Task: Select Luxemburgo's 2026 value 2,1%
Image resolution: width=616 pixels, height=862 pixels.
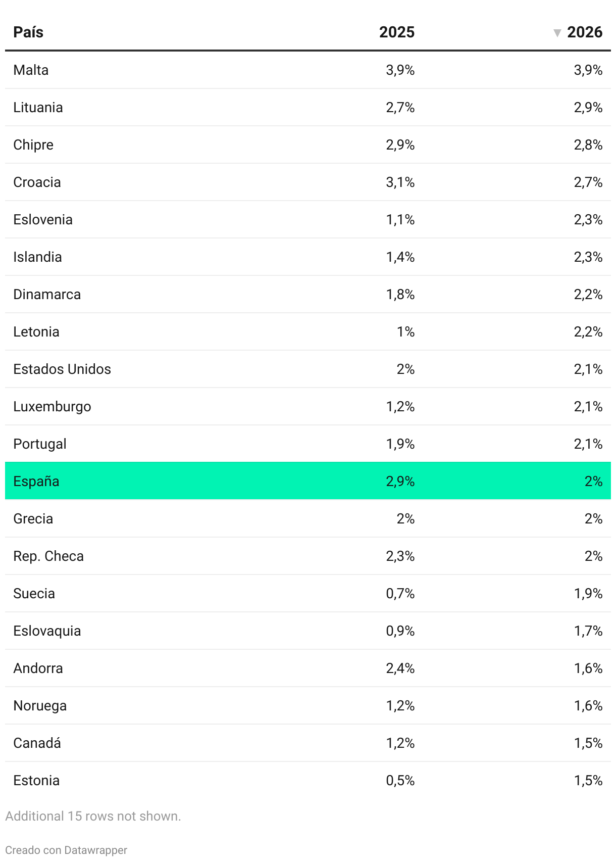Action: 588,406
